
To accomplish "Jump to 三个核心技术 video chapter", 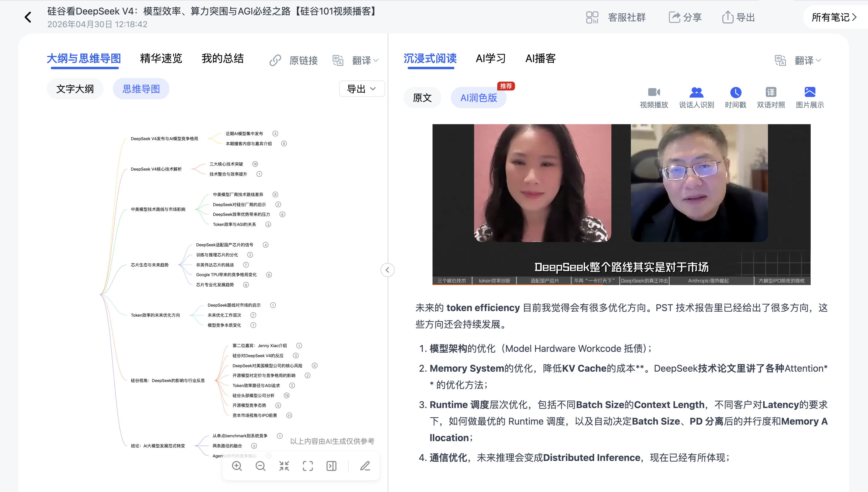I will [x=451, y=281].
